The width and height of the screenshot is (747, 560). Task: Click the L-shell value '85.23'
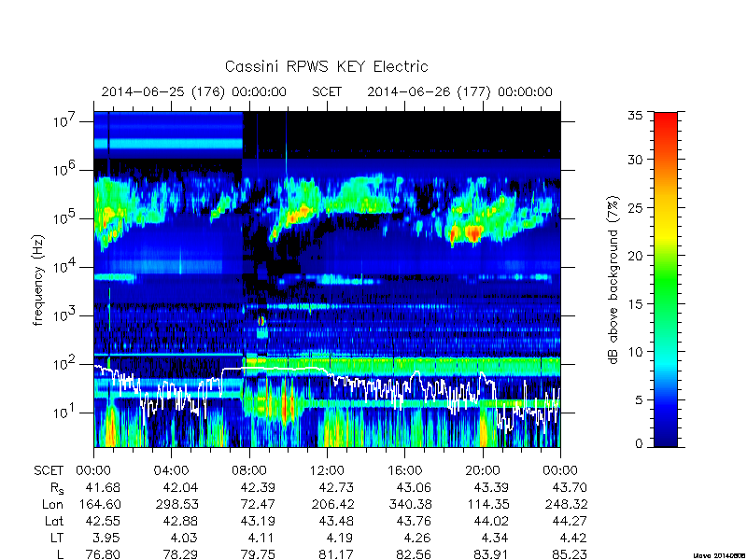pyautogui.click(x=570, y=554)
